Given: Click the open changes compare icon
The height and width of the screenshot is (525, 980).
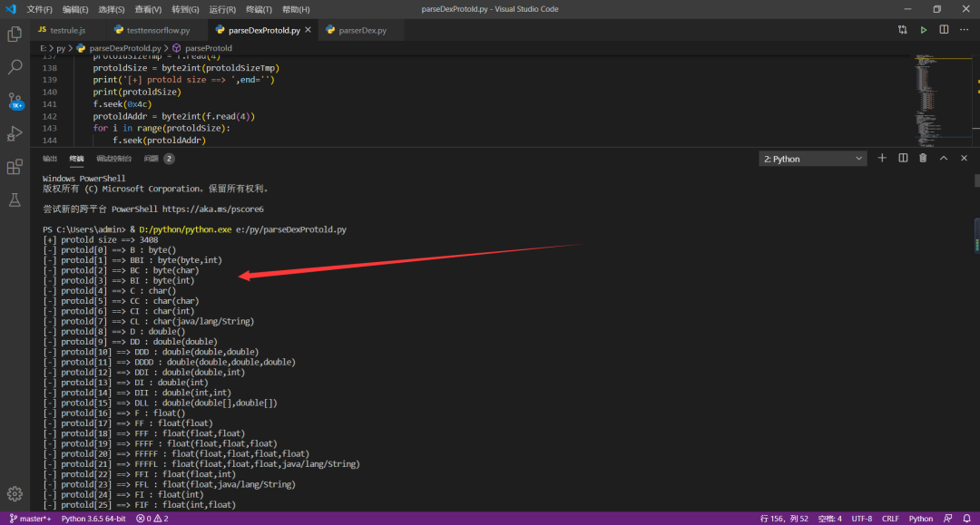Looking at the screenshot, I should (x=903, y=30).
